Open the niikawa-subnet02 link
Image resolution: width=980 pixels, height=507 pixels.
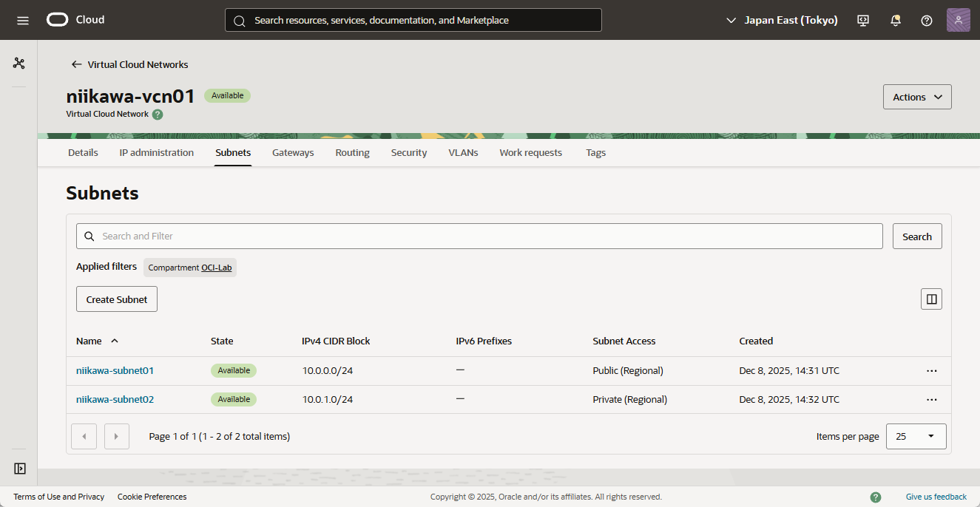115,400
